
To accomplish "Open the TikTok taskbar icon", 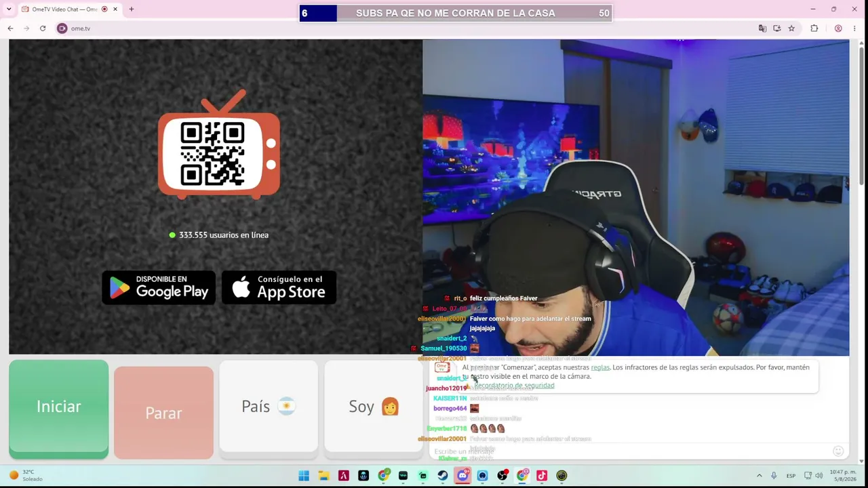I will tap(542, 476).
